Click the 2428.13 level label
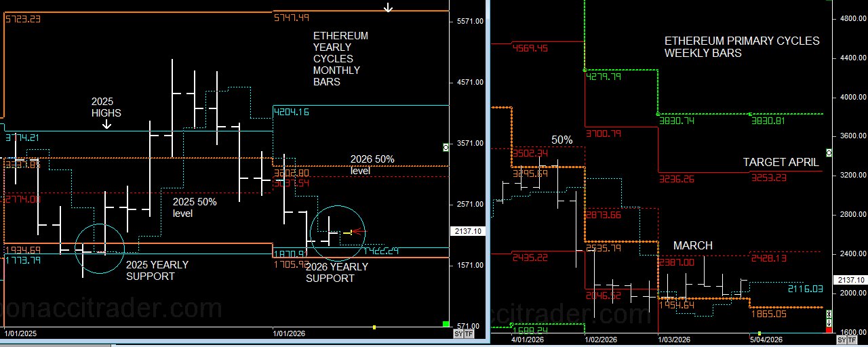 [768, 258]
